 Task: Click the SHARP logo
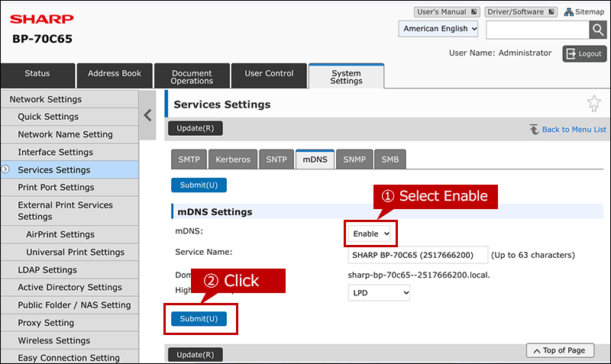(42, 19)
